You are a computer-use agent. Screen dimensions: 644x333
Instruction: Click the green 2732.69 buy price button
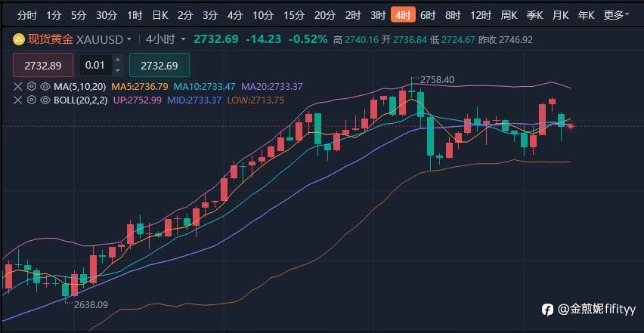tap(159, 65)
